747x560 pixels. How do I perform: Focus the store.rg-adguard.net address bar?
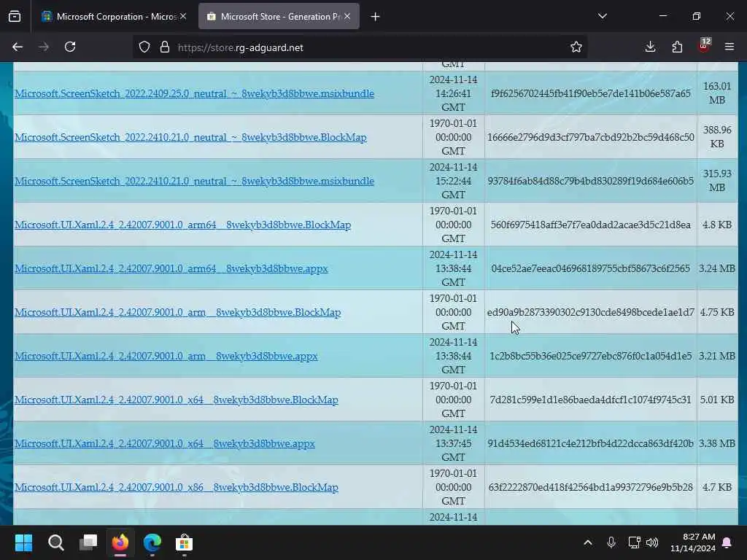[x=362, y=47]
